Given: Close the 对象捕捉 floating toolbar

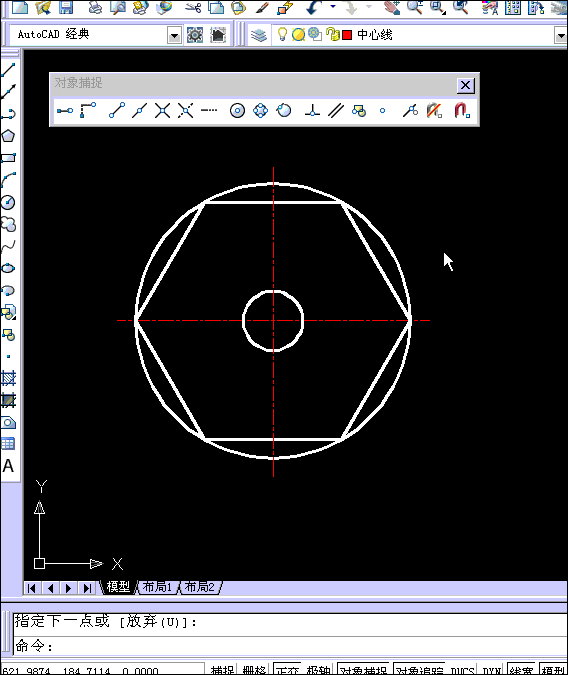Looking at the screenshot, I should (x=466, y=85).
